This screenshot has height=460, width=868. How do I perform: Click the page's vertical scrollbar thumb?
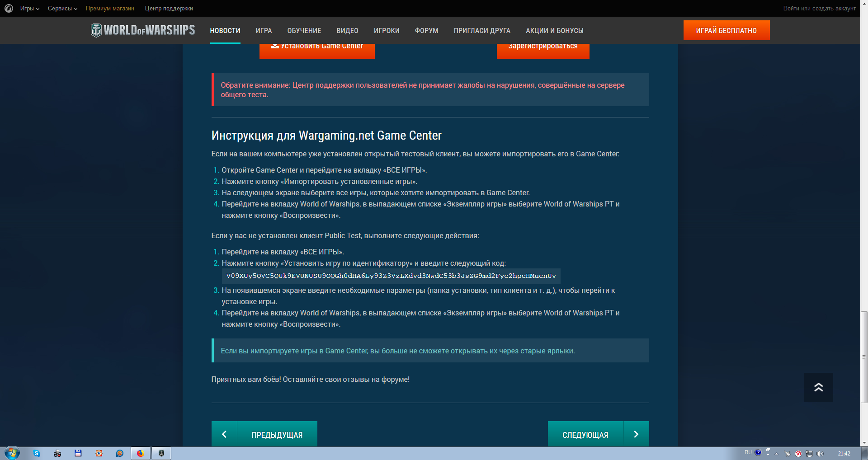pos(864,357)
